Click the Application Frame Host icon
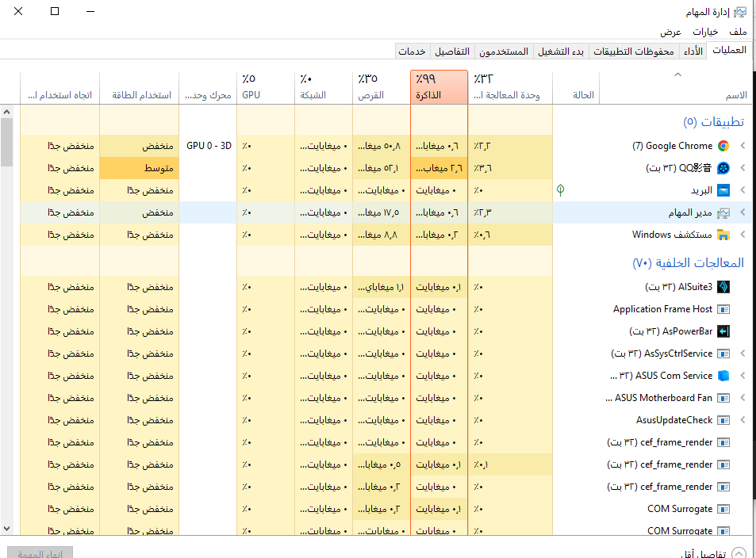The height and width of the screenshot is (558, 756). pos(723,309)
